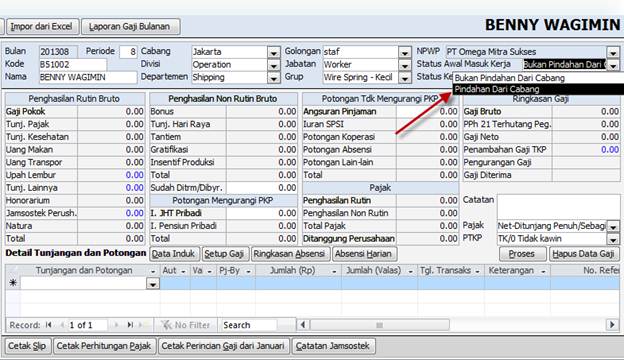Click the Angsuran Pinjaman value field
The image size is (624, 360).
tap(427, 111)
